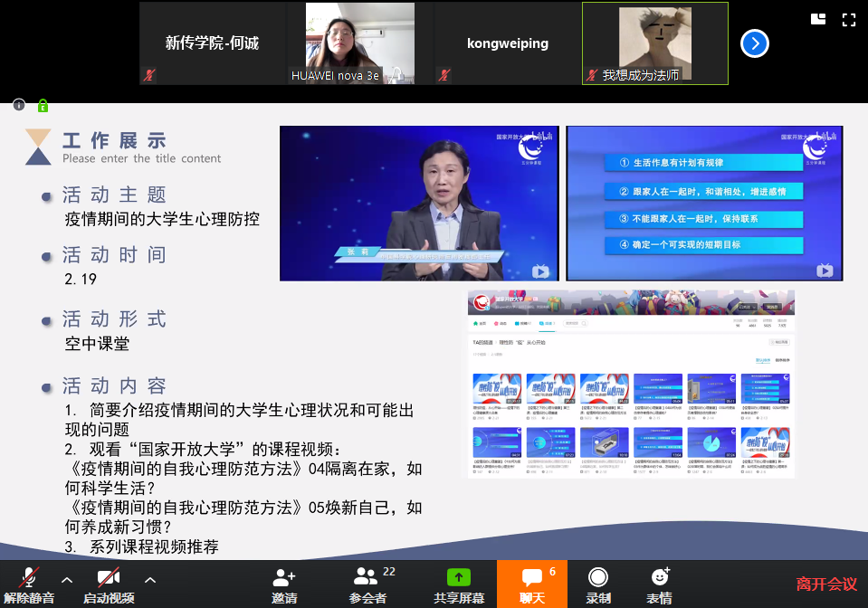Select the 新传学院-何诚 participant tile
868x608 pixels.
tap(213, 43)
